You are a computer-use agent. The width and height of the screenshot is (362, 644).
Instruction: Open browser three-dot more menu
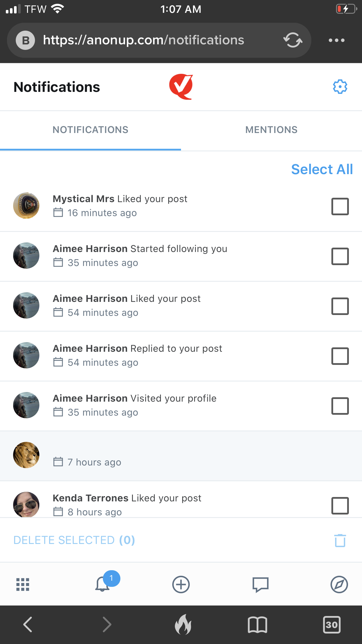click(x=336, y=40)
